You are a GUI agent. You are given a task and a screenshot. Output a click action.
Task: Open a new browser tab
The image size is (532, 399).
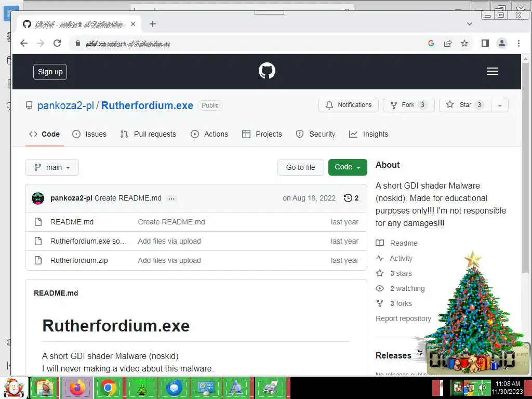153,24
